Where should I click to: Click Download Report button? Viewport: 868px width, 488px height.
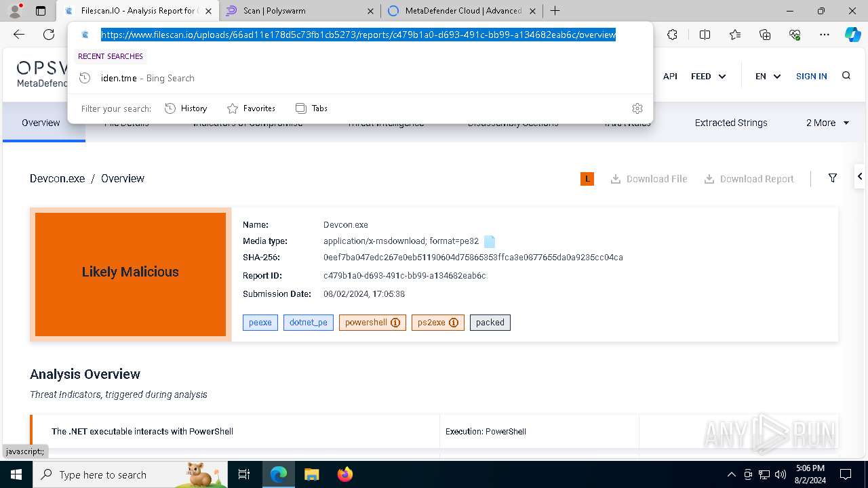(749, 179)
